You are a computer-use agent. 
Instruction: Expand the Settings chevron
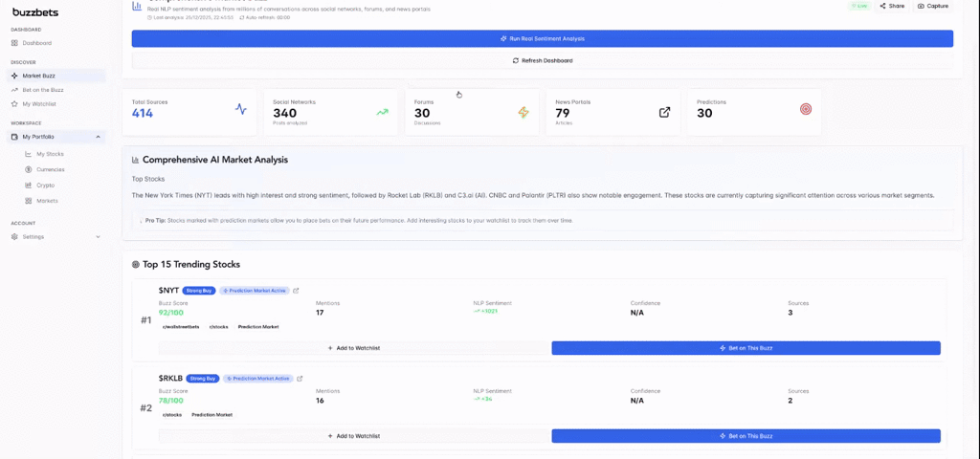pos(99,237)
